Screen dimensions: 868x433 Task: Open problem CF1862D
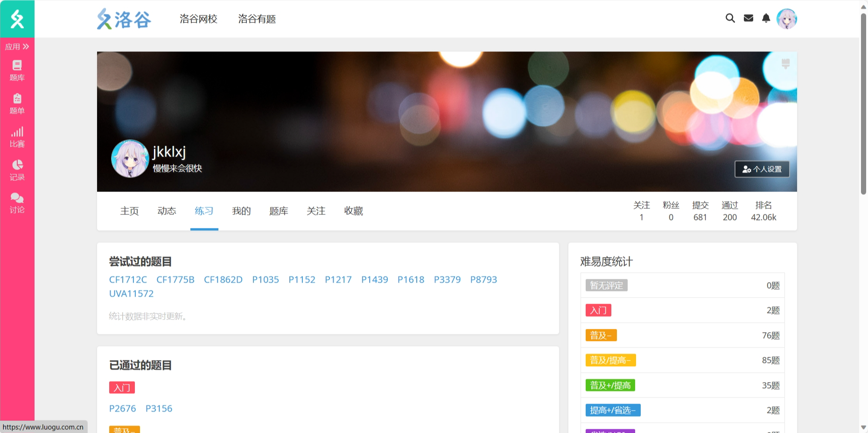tap(224, 280)
